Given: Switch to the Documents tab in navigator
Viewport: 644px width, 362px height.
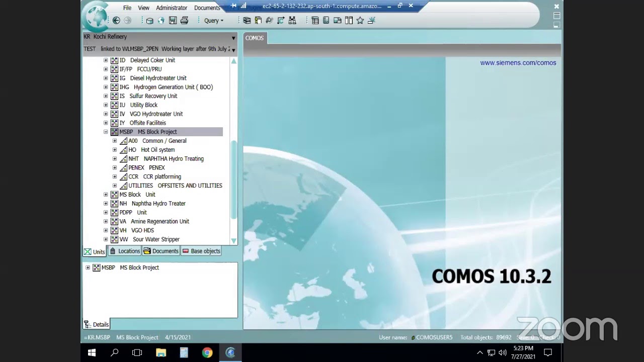Looking at the screenshot, I should point(160,251).
